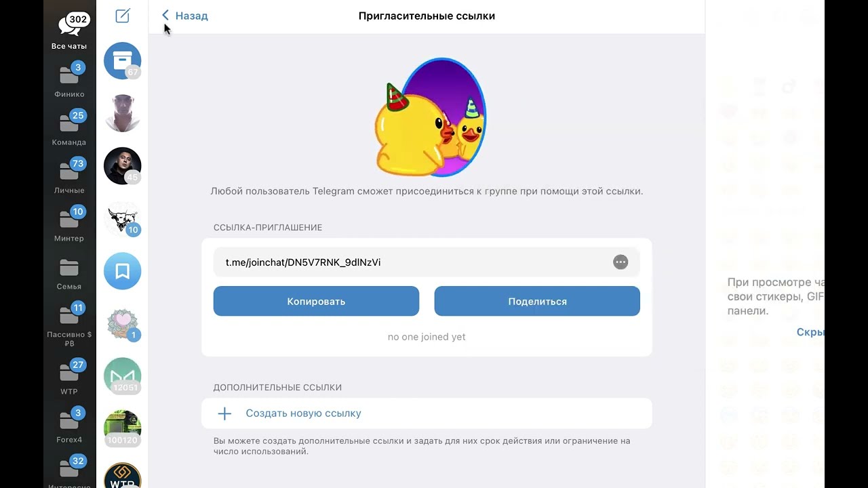Switch to the Личные folder

(x=69, y=176)
